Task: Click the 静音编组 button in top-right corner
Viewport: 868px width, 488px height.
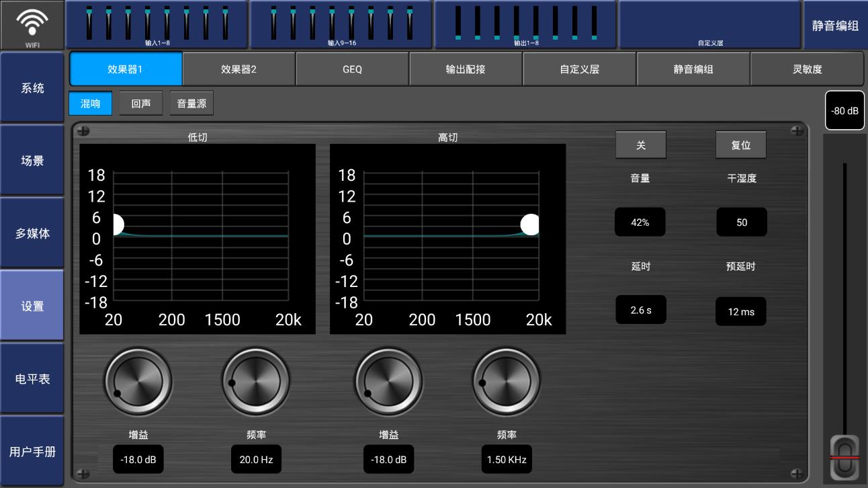Action: pos(835,26)
